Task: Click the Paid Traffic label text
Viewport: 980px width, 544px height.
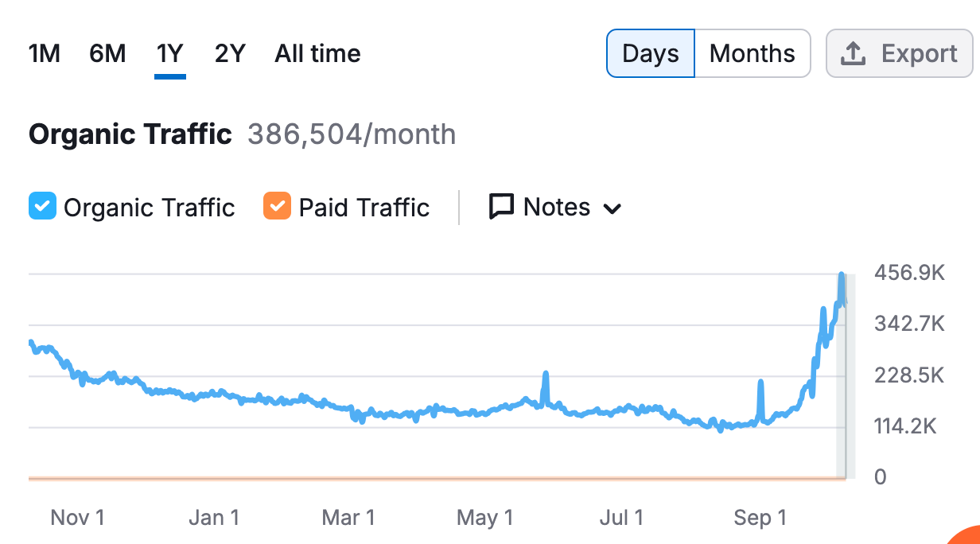Action: pyautogui.click(x=364, y=208)
